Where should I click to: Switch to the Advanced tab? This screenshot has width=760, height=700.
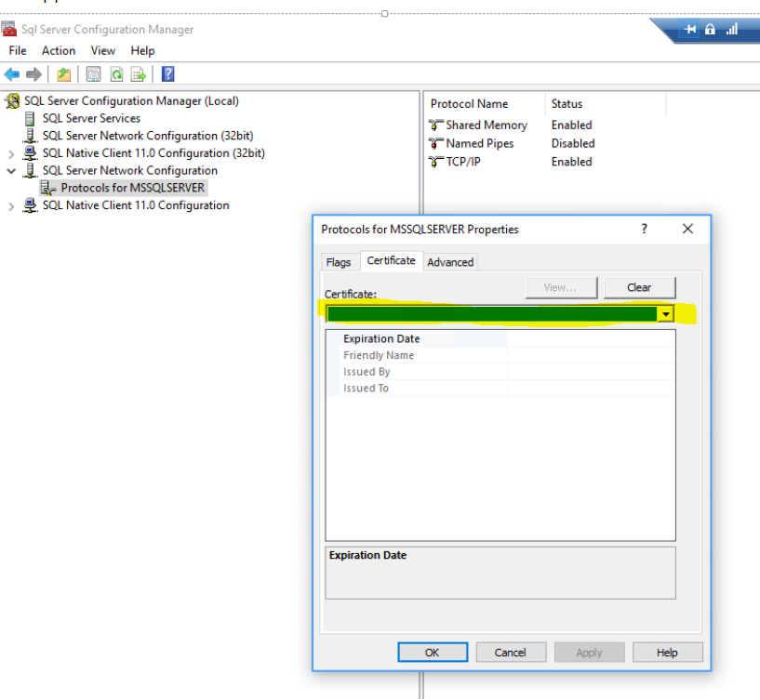click(x=450, y=262)
